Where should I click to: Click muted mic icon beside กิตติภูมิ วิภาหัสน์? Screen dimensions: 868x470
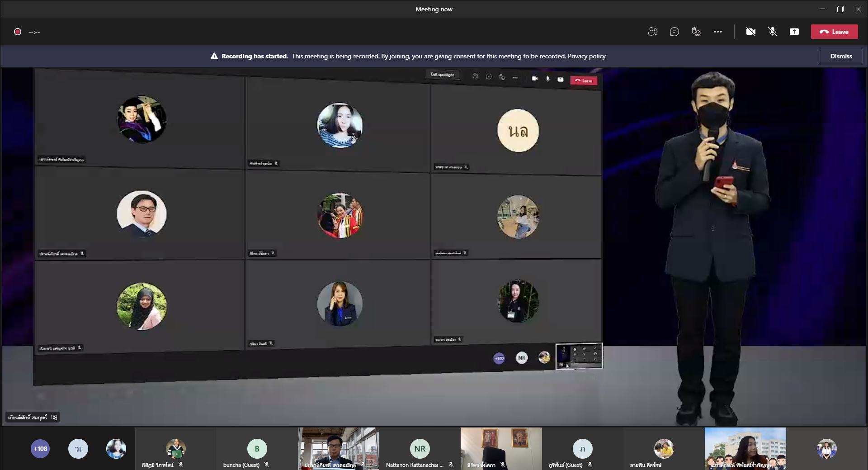click(x=181, y=465)
